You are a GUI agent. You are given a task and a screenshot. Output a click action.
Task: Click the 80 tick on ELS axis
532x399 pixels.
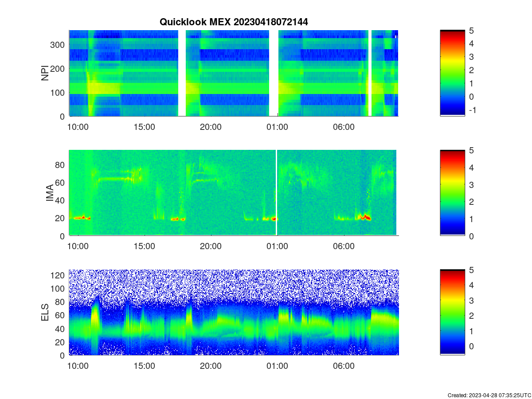[x=60, y=302]
